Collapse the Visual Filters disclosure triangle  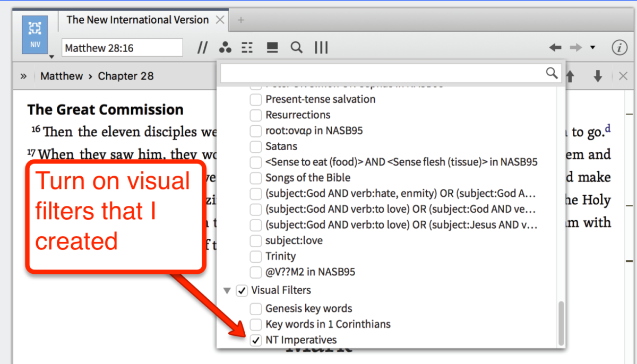pyautogui.click(x=227, y=290)
